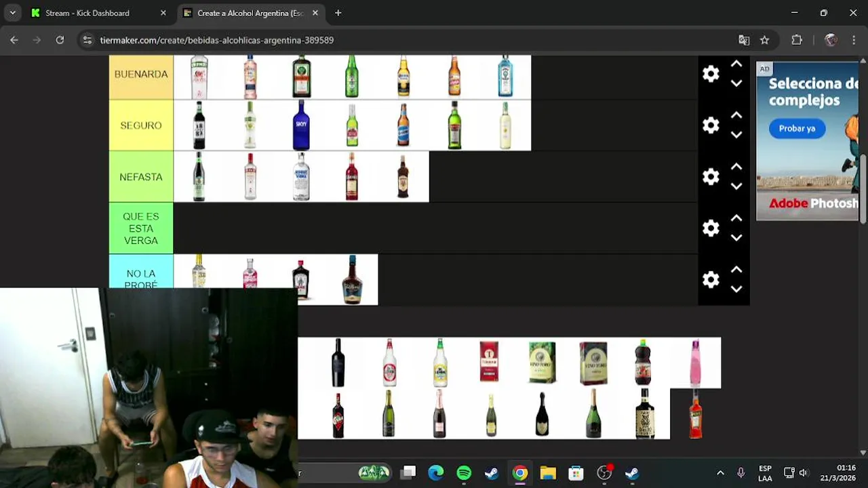Viewport: 868px width, 488px height.
Task: Move NO LA PROBÉ tier down
Action: pos(736,289)
